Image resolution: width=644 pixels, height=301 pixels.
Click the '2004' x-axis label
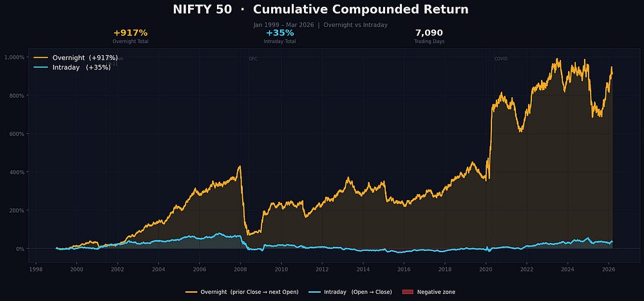[158, 269]
